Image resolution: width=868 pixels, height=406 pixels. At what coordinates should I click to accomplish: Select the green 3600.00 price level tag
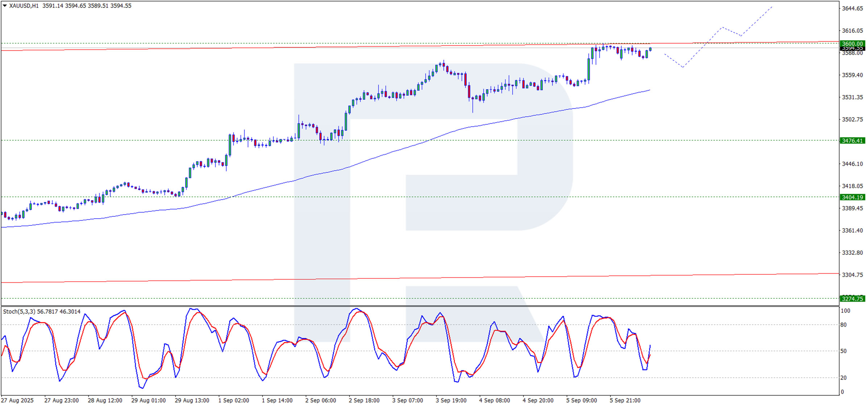[852, 43]
